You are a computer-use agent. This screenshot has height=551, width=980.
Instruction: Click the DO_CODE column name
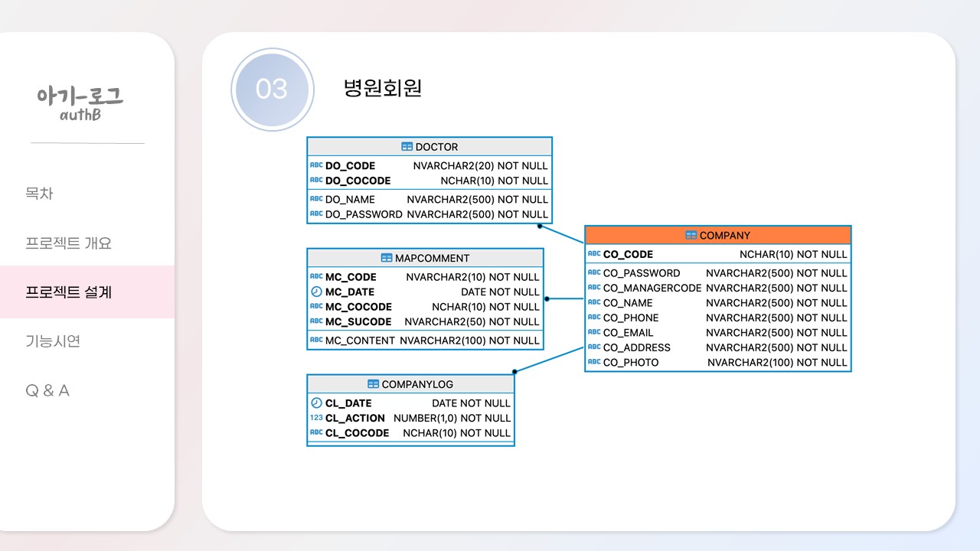tap(350, 165)
